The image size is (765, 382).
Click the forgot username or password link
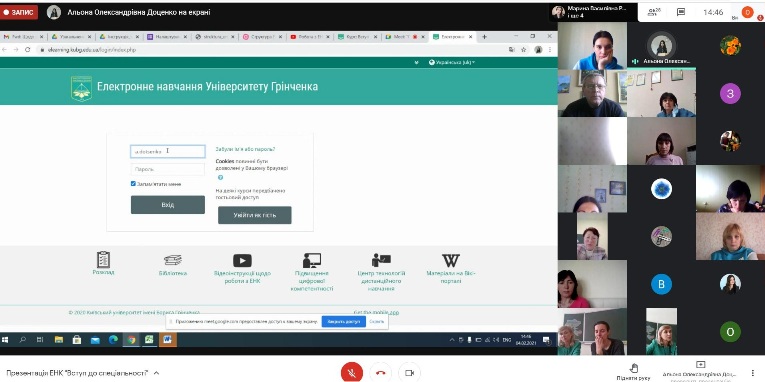[x=245, y=149]
